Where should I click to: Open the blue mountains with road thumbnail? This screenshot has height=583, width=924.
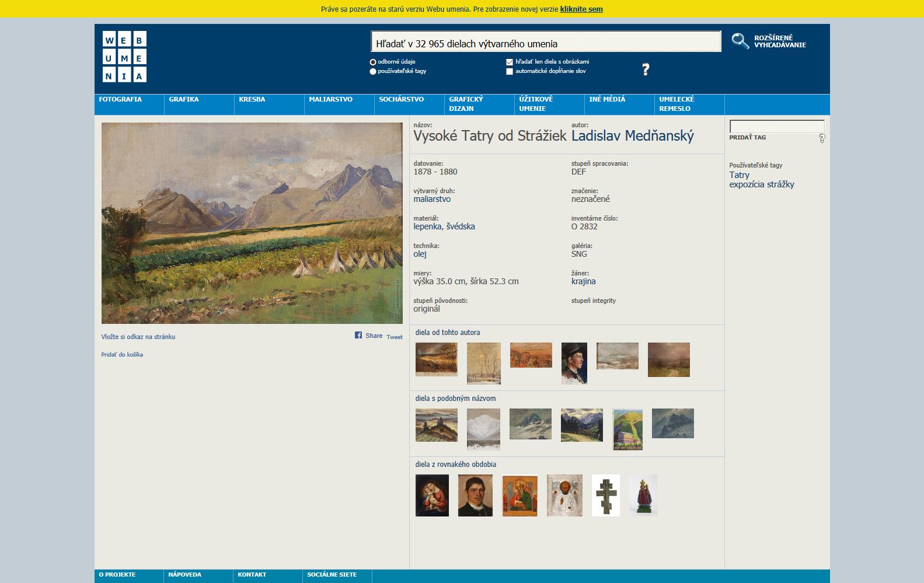point(582,425)
